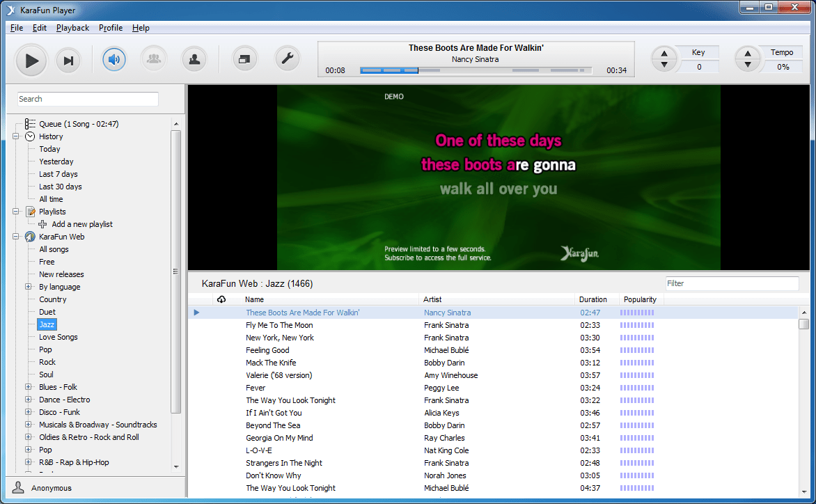
Task: Open the singers group icon
Action: (x=154, y=59)
